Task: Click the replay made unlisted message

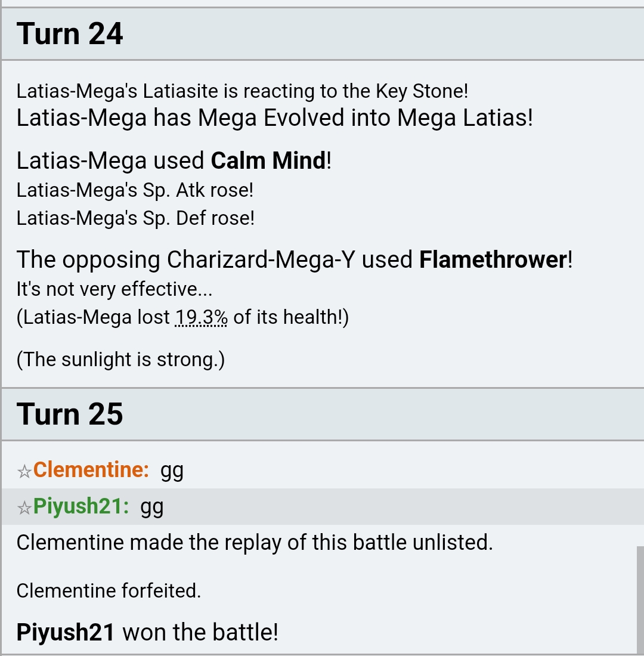Action: point(255,543)
